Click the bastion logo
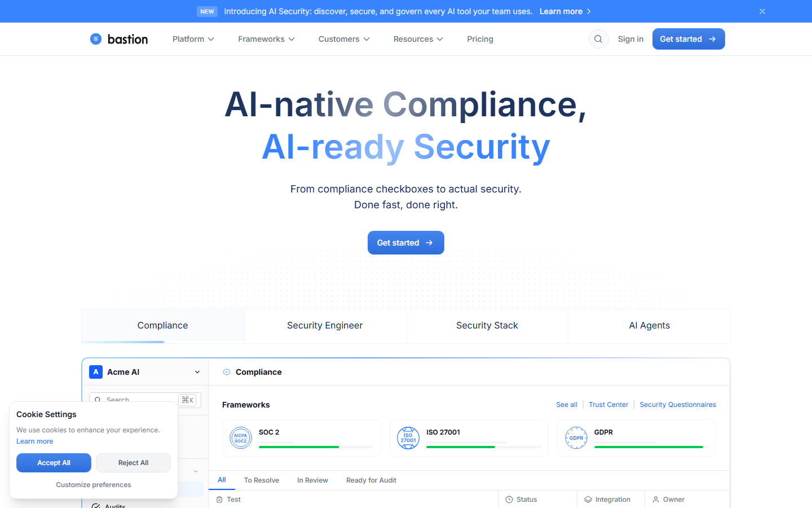Viewport: 812px width, 508px height. point(119,39)
